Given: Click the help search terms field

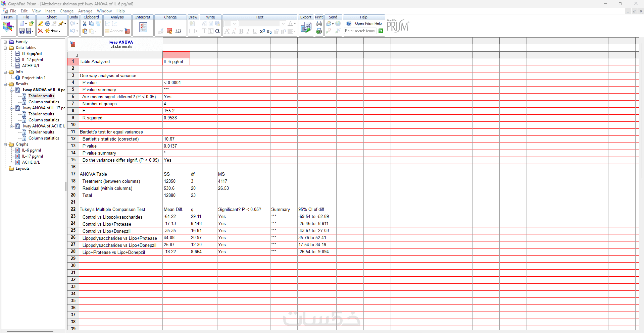Looking at the screenshot, I should (x=360, y=31).
